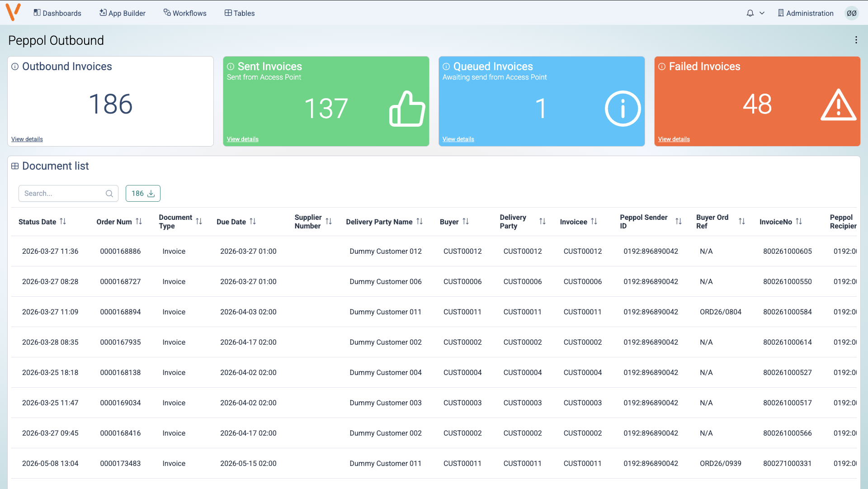Click the table icon beside Document list
The width and height of the screenshot is (868, 489).
pyautogui.click(x=15, y=166)
